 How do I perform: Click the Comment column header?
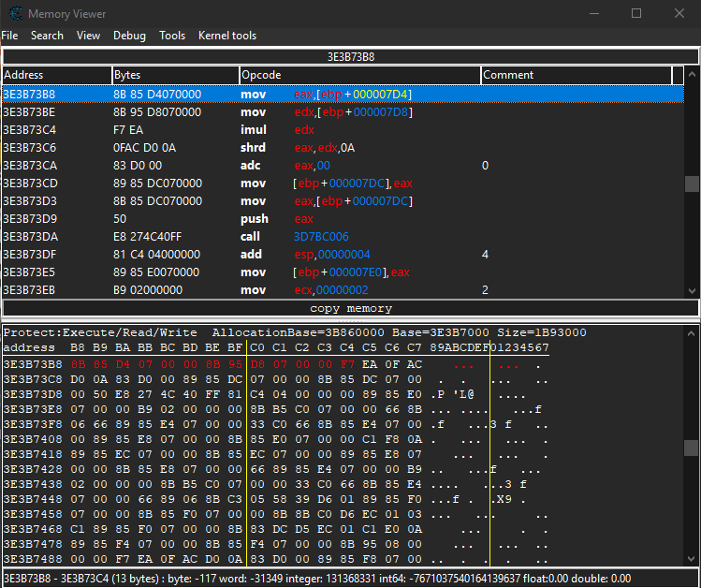577,75
